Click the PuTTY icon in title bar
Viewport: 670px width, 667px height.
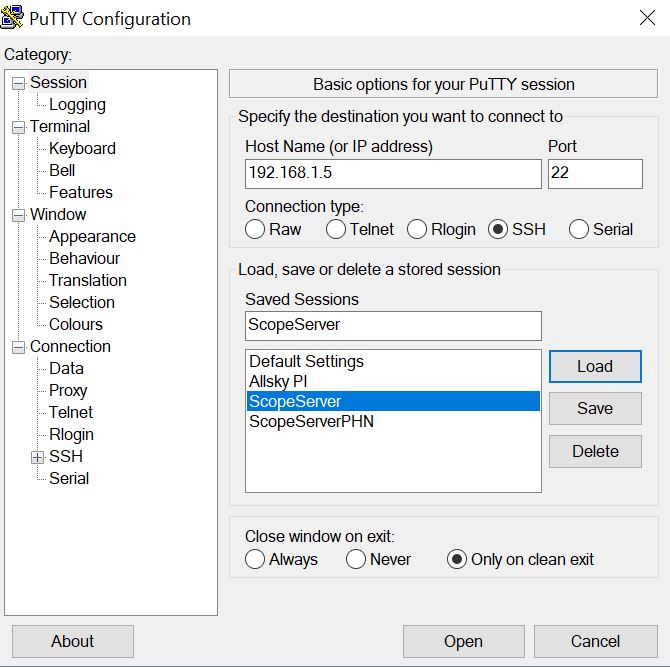(12, 17)
